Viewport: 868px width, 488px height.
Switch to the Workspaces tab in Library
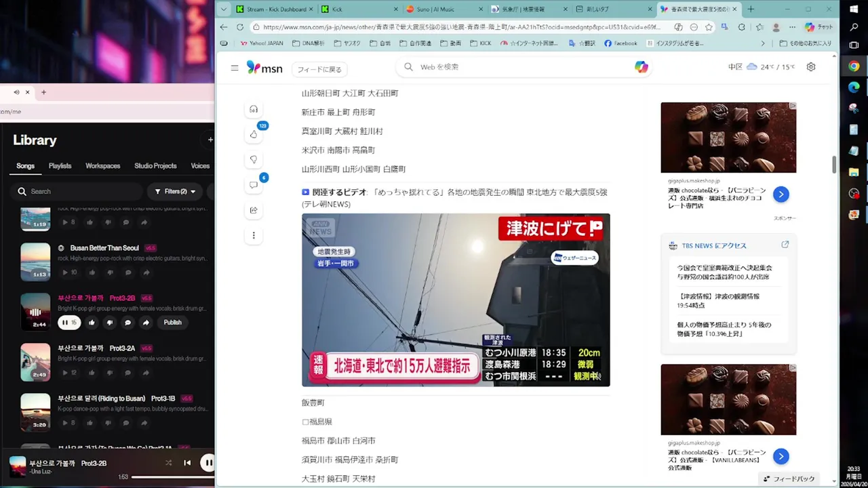click(102, 166)
